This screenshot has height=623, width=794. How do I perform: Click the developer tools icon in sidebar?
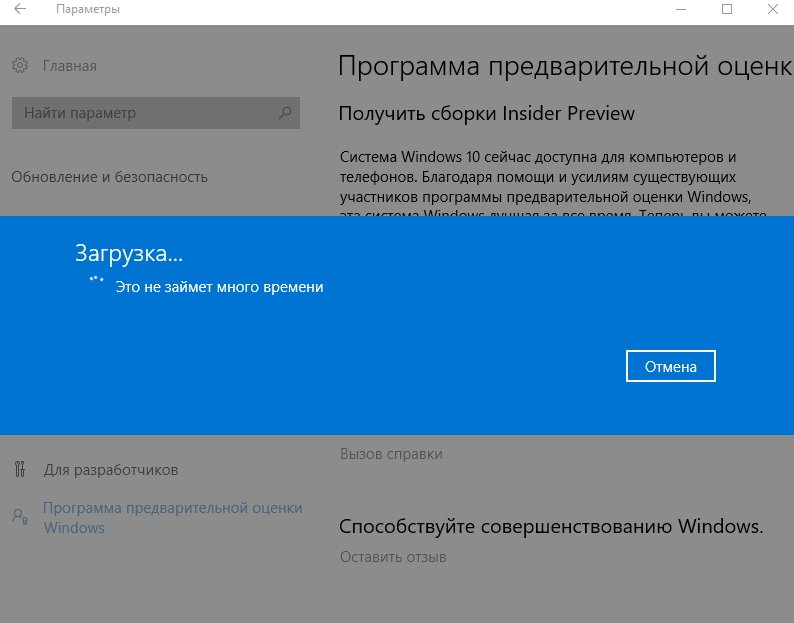[x=20, y=470]
